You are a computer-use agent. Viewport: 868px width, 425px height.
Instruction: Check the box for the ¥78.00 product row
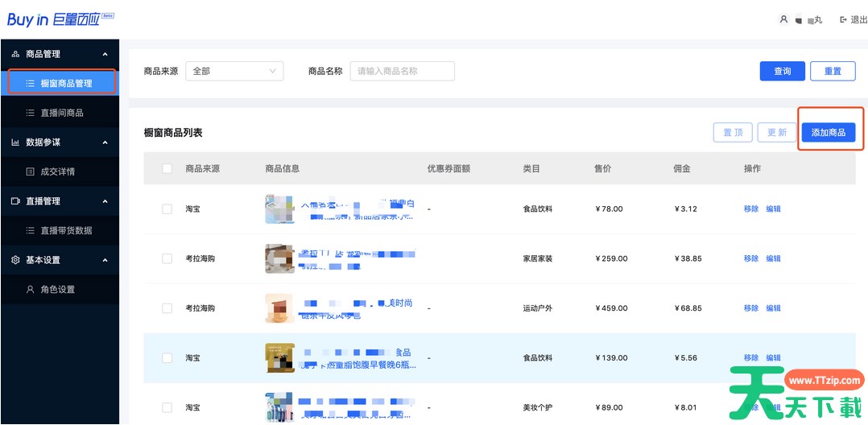click(167, 208)
